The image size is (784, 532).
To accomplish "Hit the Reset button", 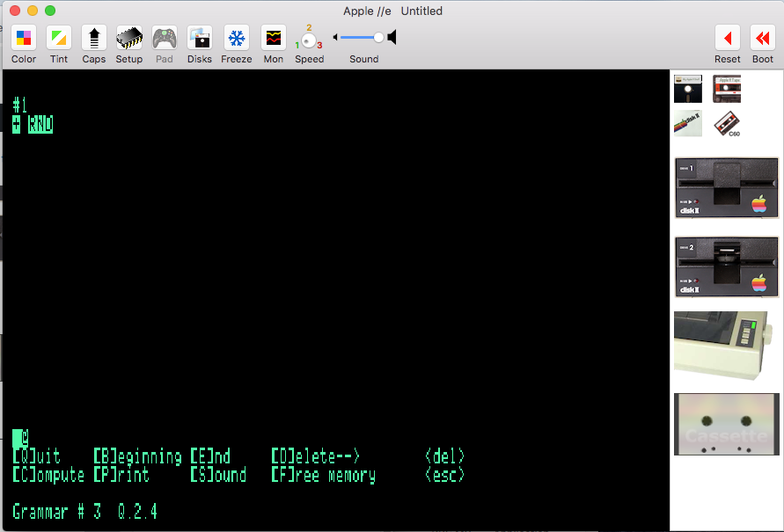I will click(728, 38).
